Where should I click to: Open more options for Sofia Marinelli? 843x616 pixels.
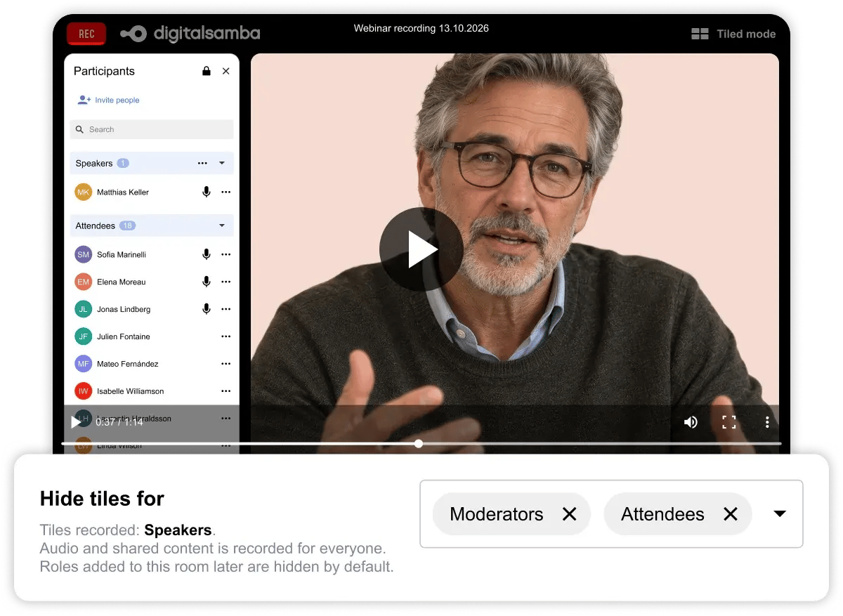[x=226, y=254]
